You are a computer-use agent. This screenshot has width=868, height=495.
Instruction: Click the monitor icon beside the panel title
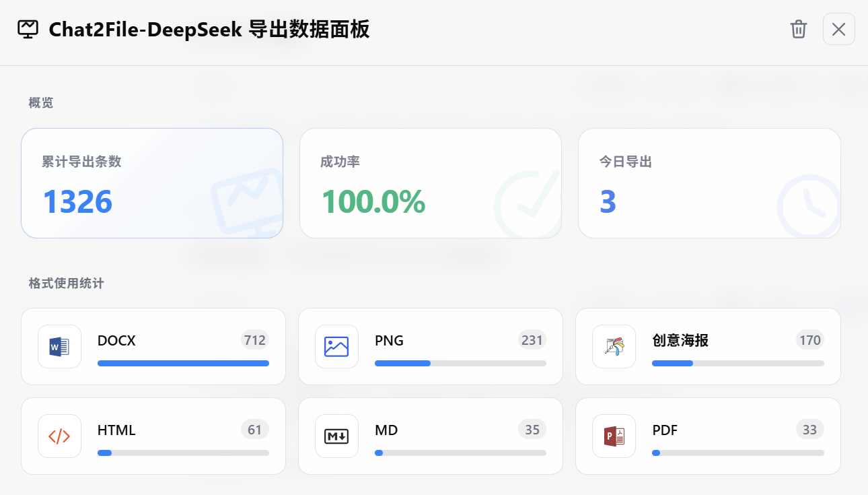(28, 29)
